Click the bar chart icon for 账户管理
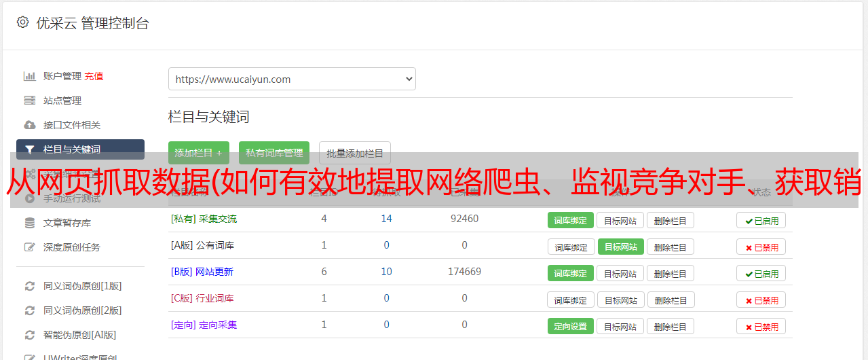This screenshot has width=868, height=360. coord(30,76)
